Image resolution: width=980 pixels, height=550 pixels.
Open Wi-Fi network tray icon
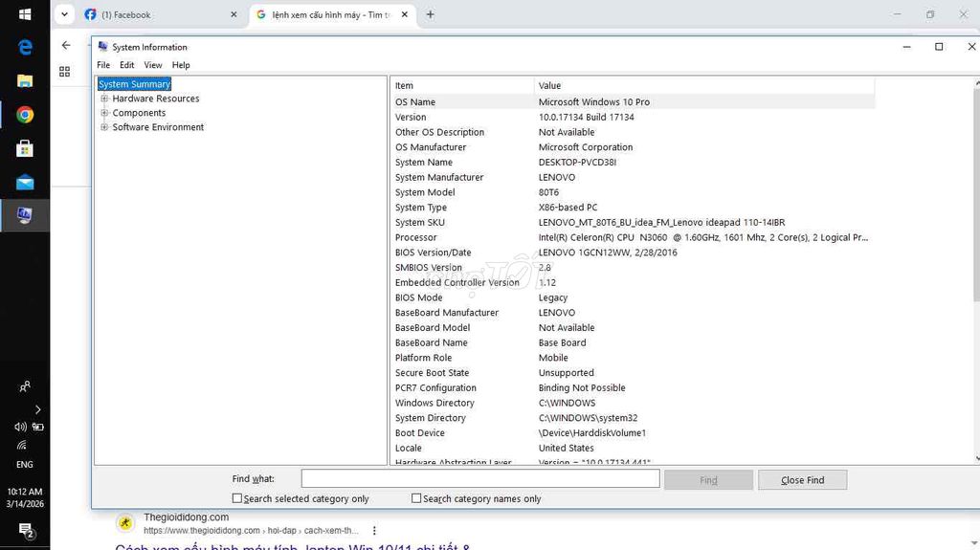22,445
